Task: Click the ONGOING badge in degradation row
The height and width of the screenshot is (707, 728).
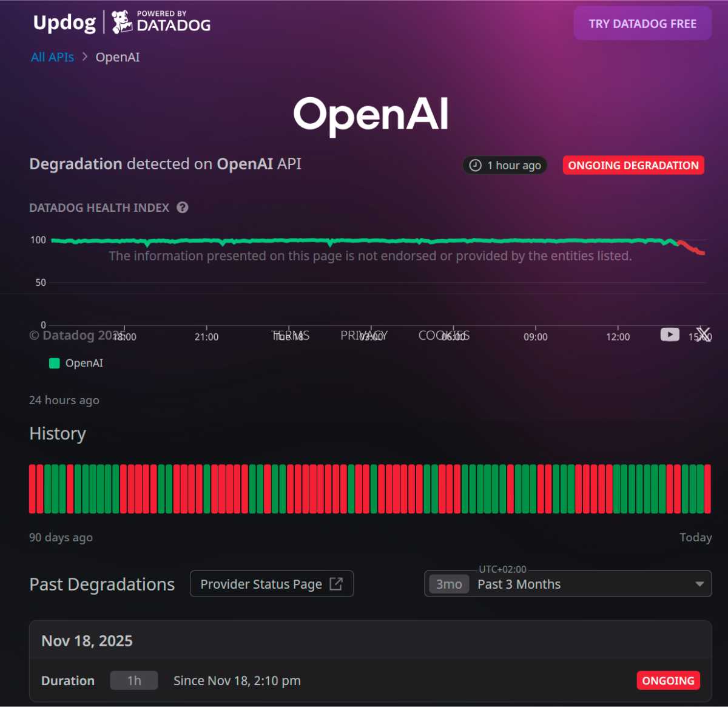Action: 668,680
